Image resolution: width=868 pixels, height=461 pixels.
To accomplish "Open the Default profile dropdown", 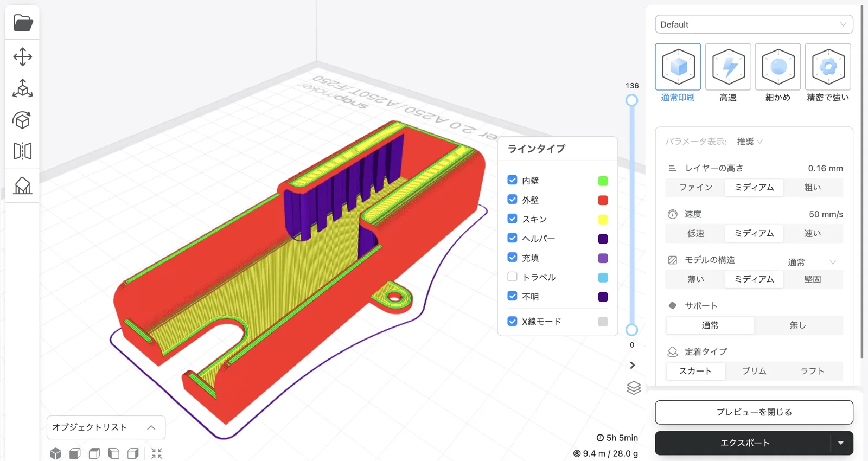I will pos(754,24).
